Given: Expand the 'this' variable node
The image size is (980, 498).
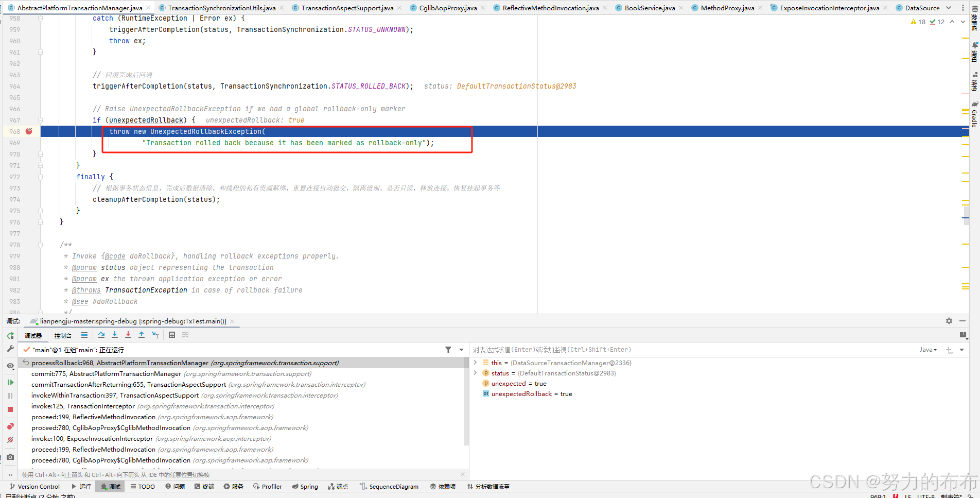Looking at the screenshot, I should [x=476, y=363].
